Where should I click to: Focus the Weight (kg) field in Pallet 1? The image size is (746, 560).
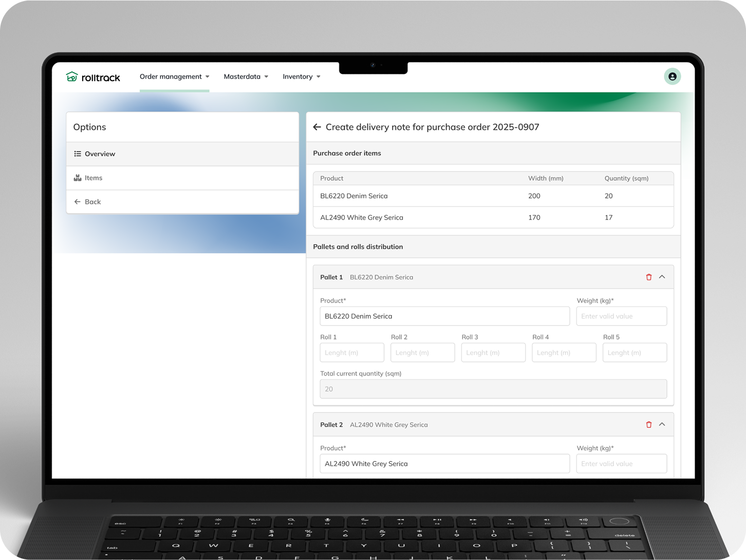tap(621, 316)
